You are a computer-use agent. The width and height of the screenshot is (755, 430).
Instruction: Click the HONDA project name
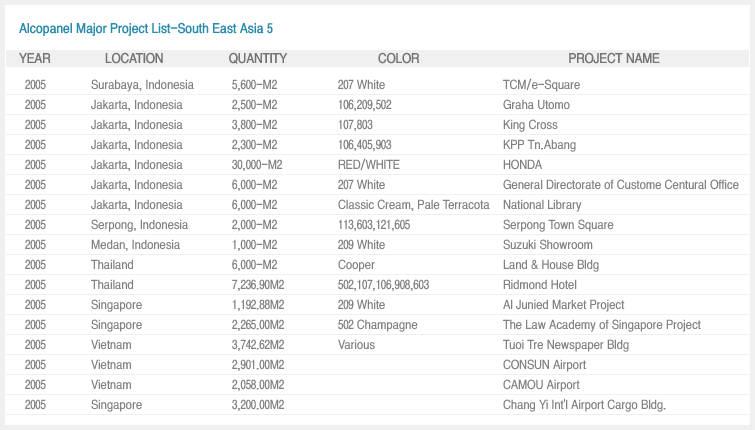(x=522, y=165)
